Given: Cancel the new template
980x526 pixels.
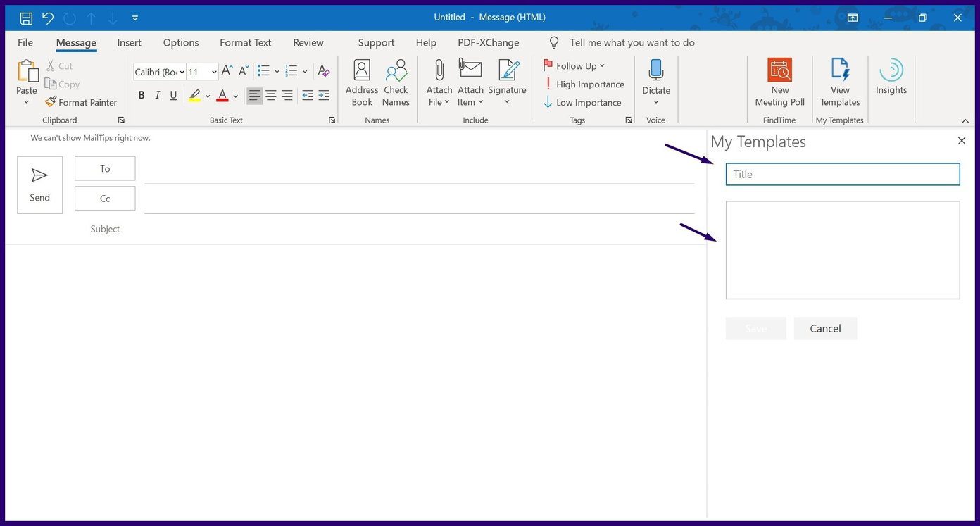Looking at the screenshot, I should pyautogui.click(x=825, y=328).
